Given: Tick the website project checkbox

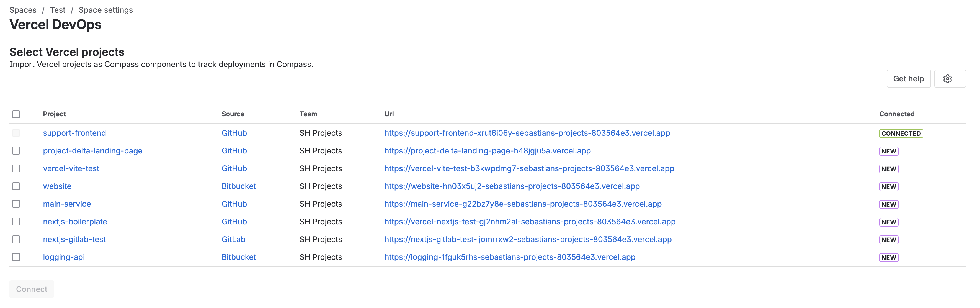Looking at the screenshot, I should click(x=16, y=186).
